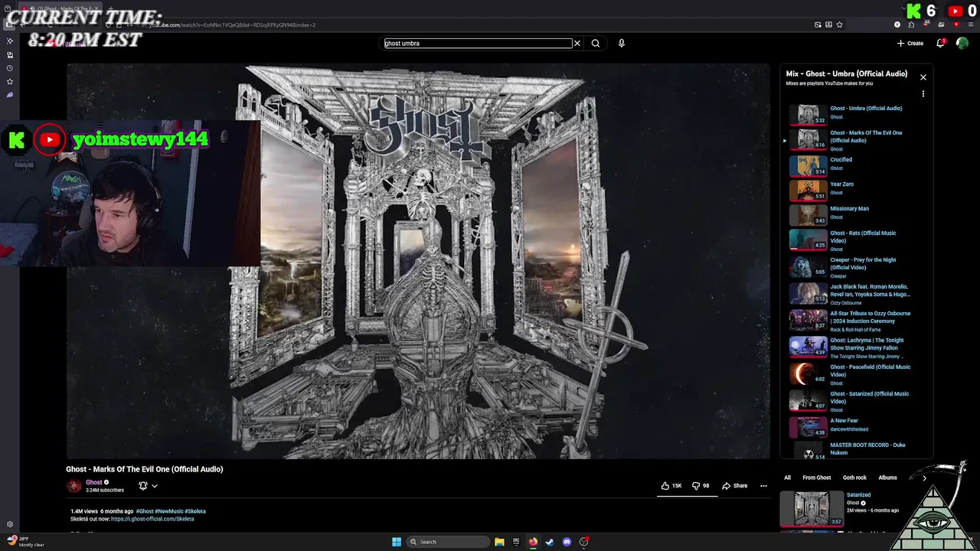Click the Marks Of The Evil One video player
Screen dimensions: 980x551
coord(418,261)
